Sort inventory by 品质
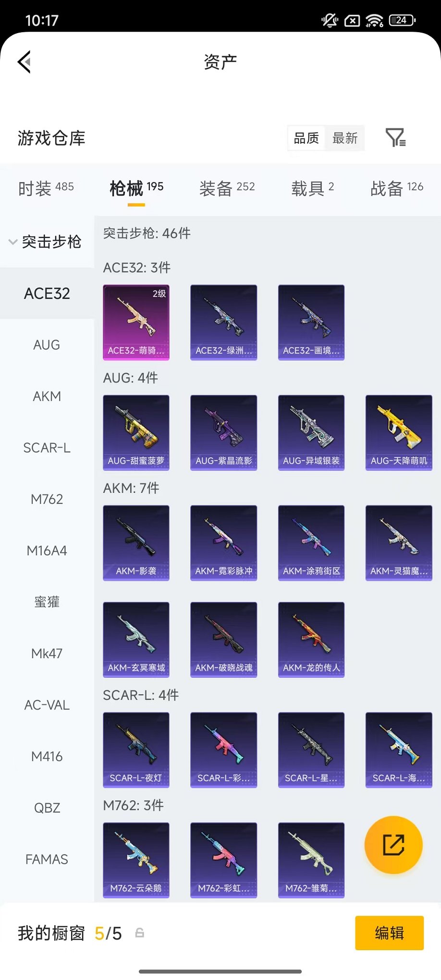441x980 pixels. [x=306, y=138]
